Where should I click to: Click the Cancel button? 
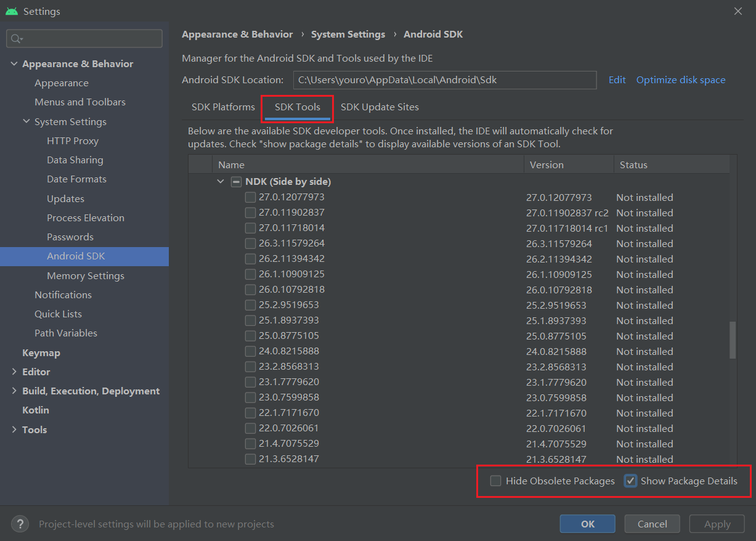click(652, 524)
